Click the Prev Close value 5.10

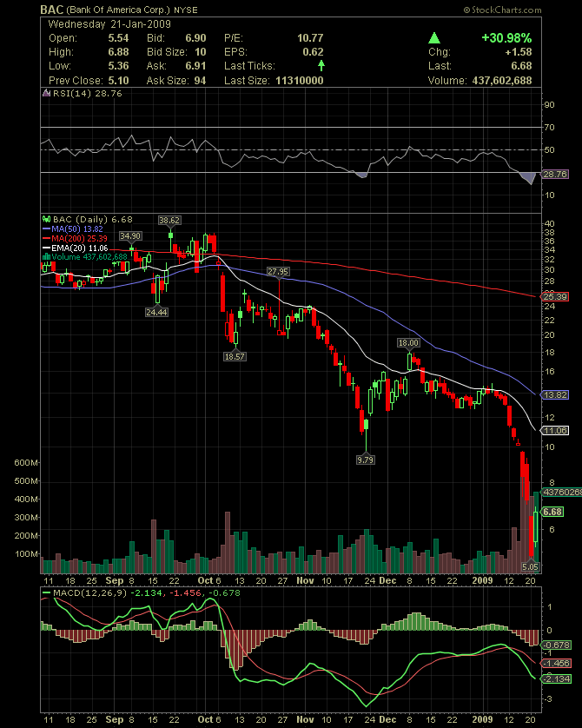tap(118, 80)
